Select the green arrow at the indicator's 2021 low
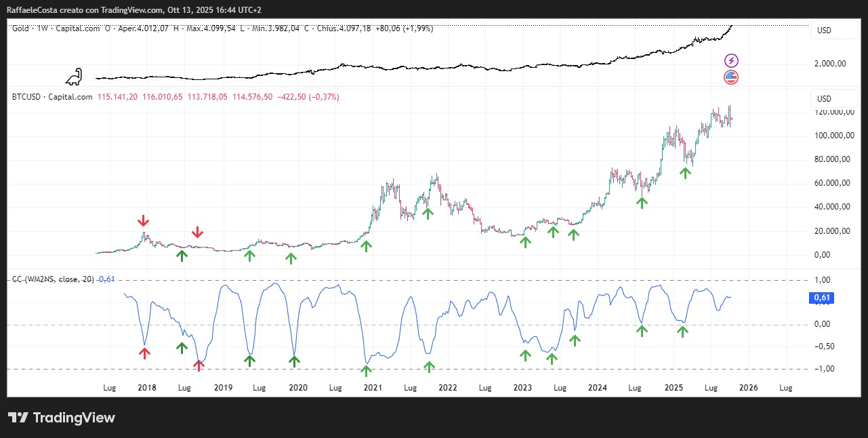Viewport: 868px width, 438px height. point(367,370)
